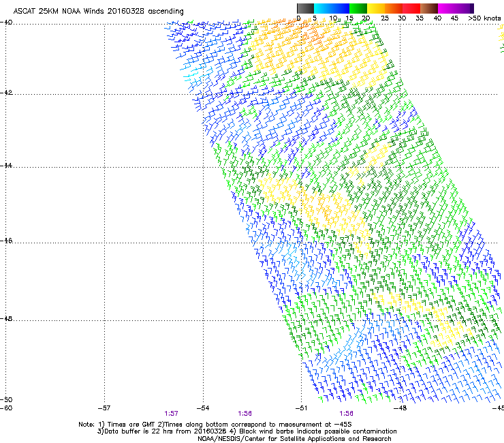Click the green 15-20 knots legend swatch
The image size is (504, 443).
click(x=358, y=8)
